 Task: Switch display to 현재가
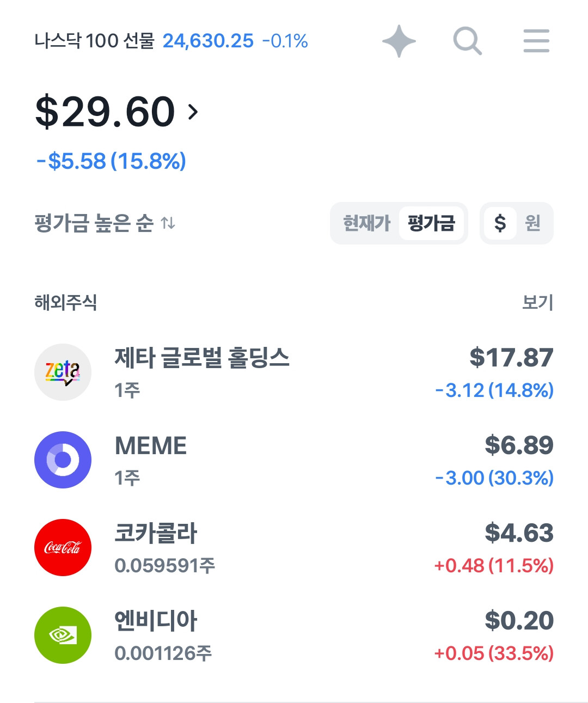367,223
